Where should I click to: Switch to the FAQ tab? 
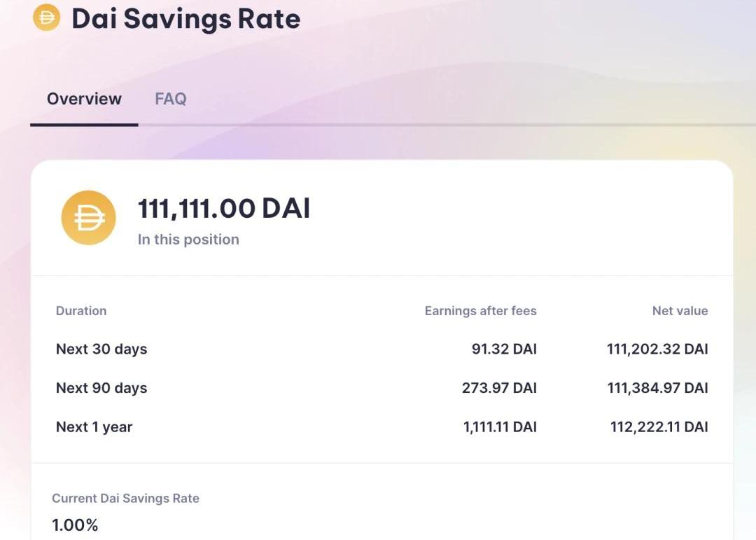pyautogui.click(x=171, y=99)
